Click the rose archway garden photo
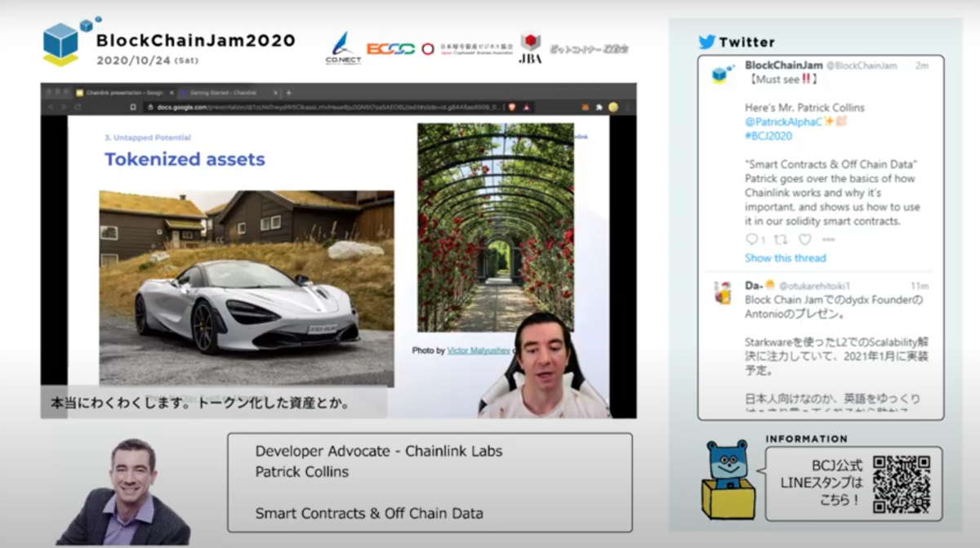Viewport: 980px width, 548px height. (x=496, y=227)
